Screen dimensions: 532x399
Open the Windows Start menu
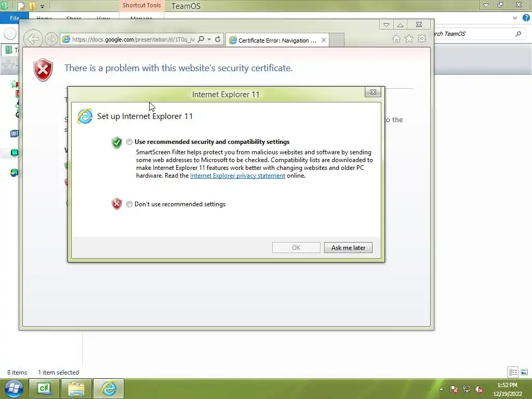14,389
